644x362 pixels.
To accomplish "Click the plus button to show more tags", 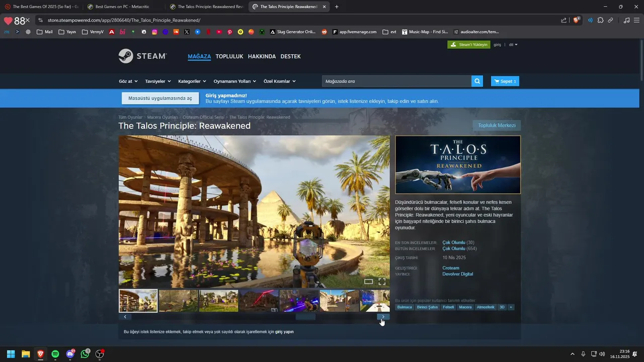I will tap(511, 307).
